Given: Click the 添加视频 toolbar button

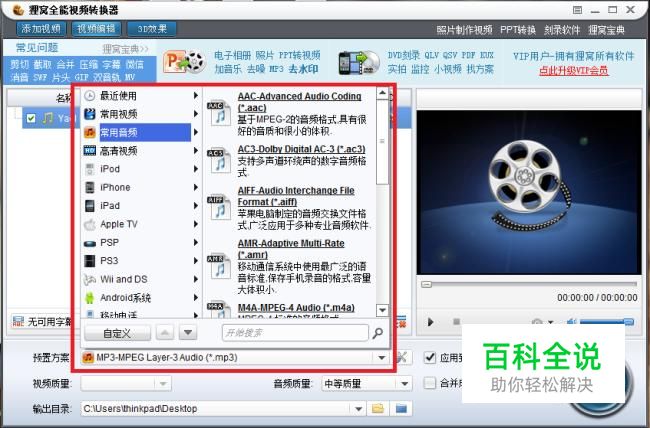Looking at the screenshot, I should click(41, 29).
